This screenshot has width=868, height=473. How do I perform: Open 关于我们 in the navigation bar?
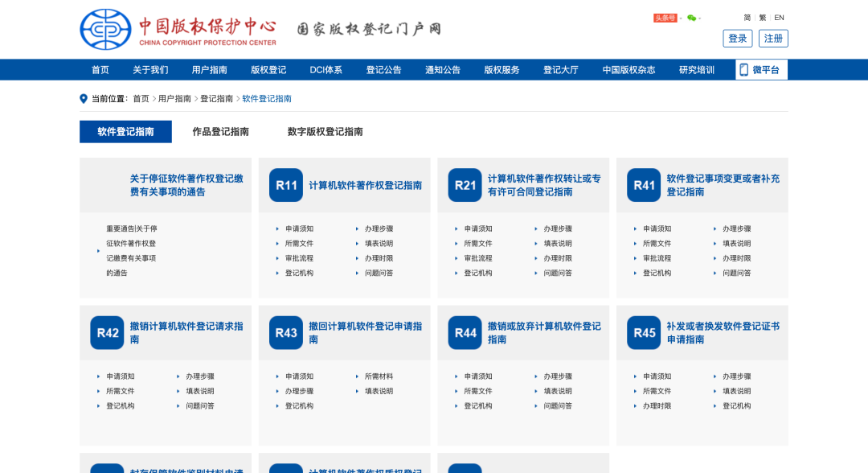coord(150,70)
